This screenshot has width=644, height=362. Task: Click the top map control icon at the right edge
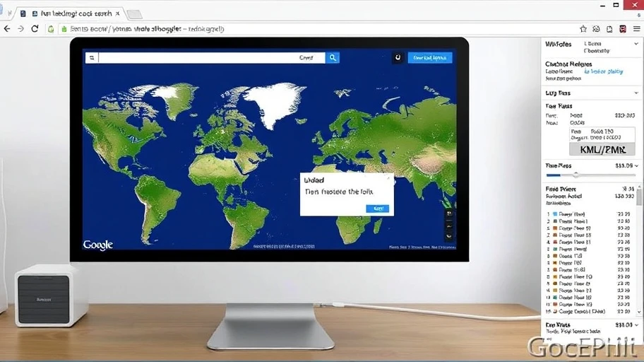click(449, 214)
